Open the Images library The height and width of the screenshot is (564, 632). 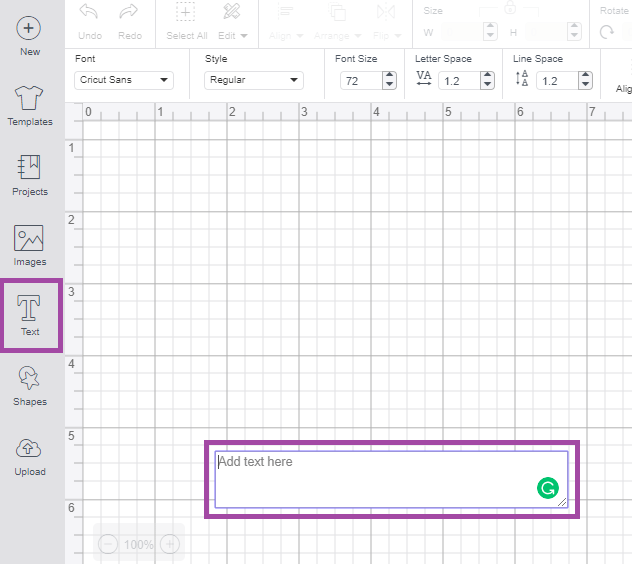[29, 246]
